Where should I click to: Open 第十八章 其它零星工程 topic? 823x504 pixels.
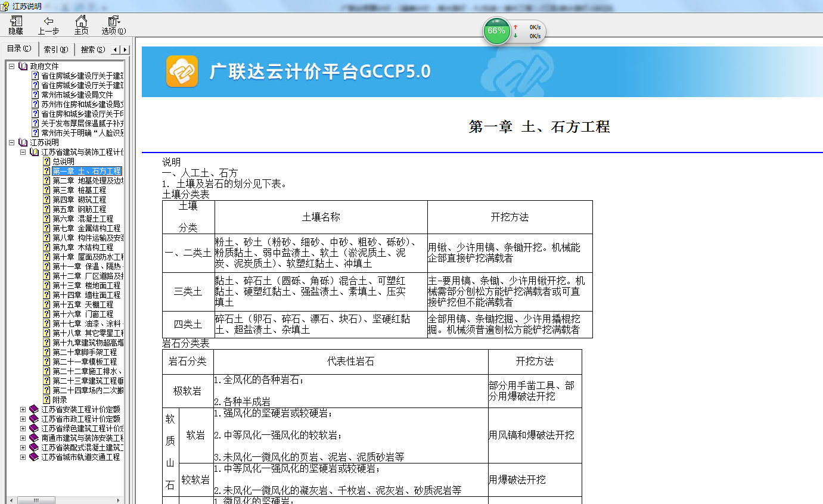[x=88, y=333]
